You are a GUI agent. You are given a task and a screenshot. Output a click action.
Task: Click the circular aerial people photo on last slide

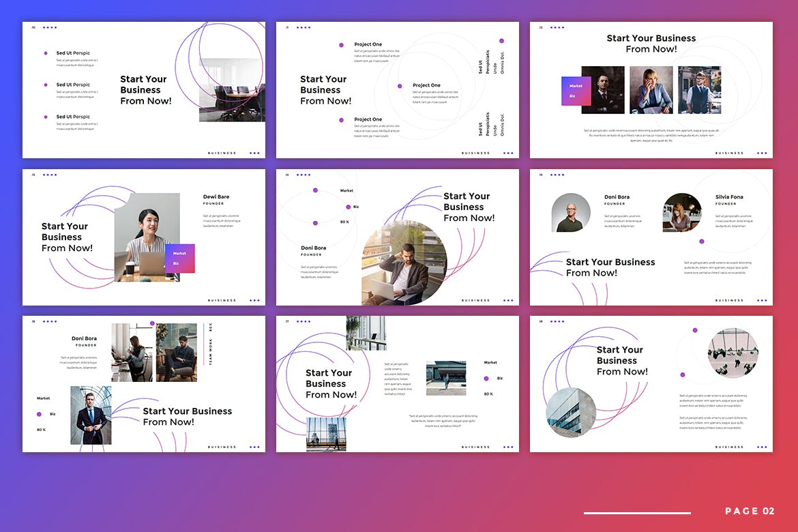tap(733, 353)
